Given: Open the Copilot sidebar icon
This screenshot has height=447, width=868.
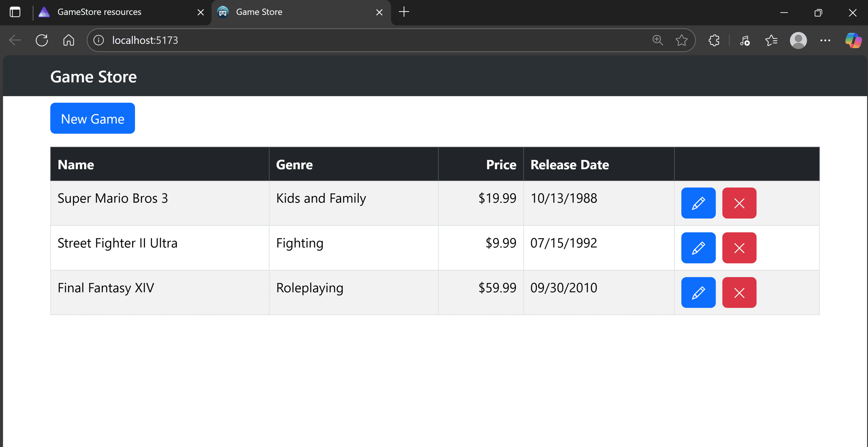Looking at the screenshot, I should pyautogui.click(x=853, y=40).
